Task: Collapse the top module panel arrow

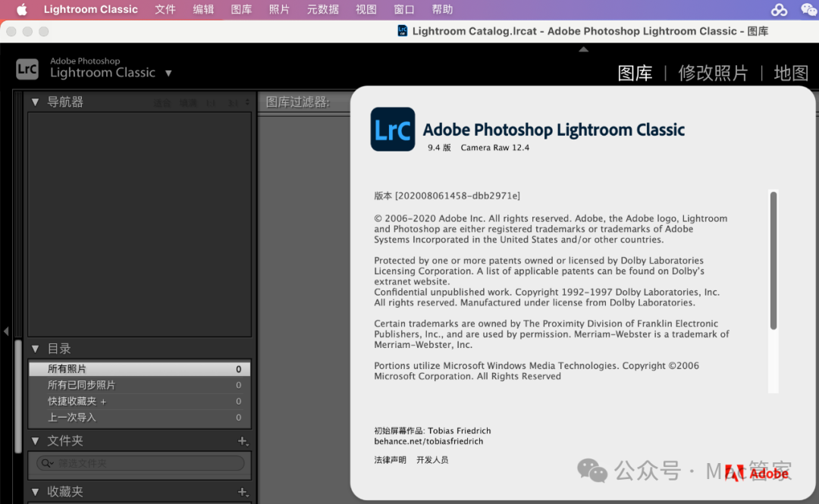Action: point(583,49)
